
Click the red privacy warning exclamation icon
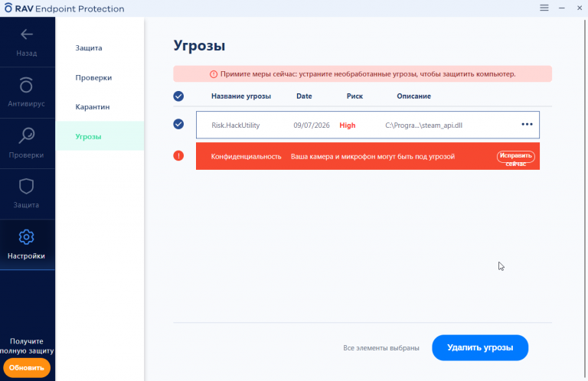[178, 155]
